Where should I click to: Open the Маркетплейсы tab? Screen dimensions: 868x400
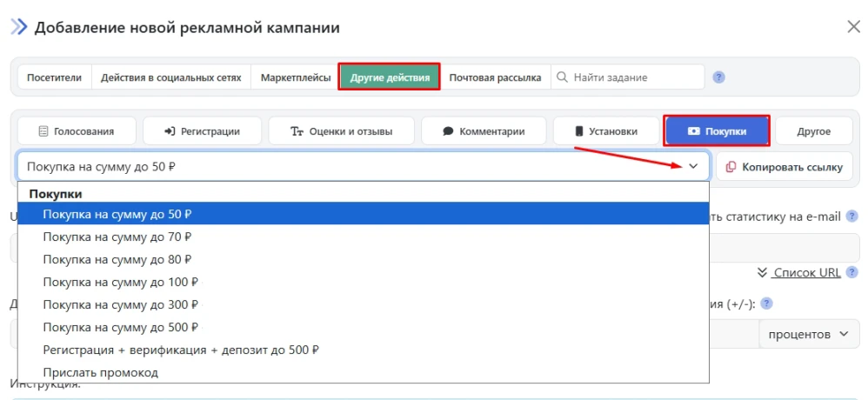[x=296, y=77]
